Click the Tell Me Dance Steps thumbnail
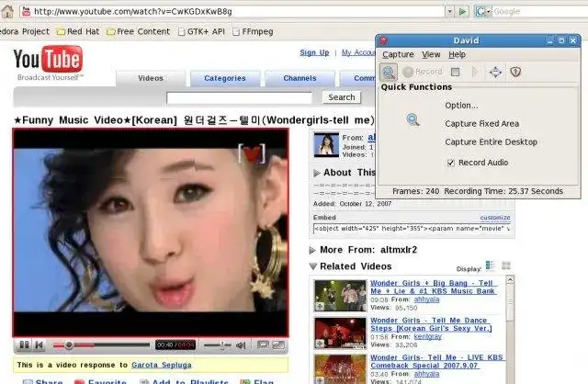 (340, 333)
